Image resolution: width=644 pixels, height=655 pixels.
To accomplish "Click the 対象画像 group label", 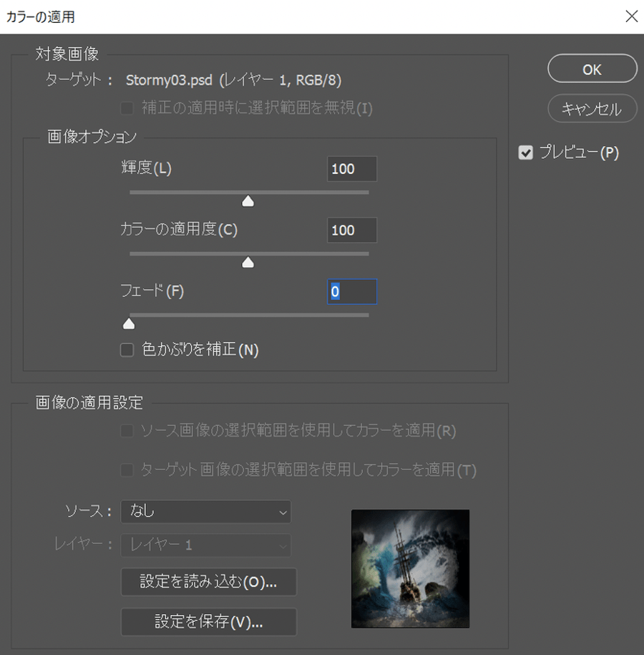I will point(67,54).
